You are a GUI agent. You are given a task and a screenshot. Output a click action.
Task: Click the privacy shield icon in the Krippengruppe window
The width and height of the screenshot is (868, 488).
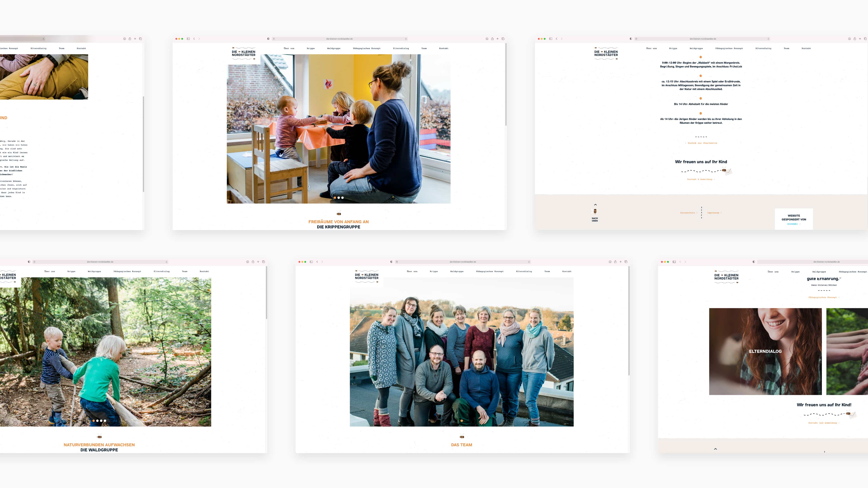[x=268, y=39]
